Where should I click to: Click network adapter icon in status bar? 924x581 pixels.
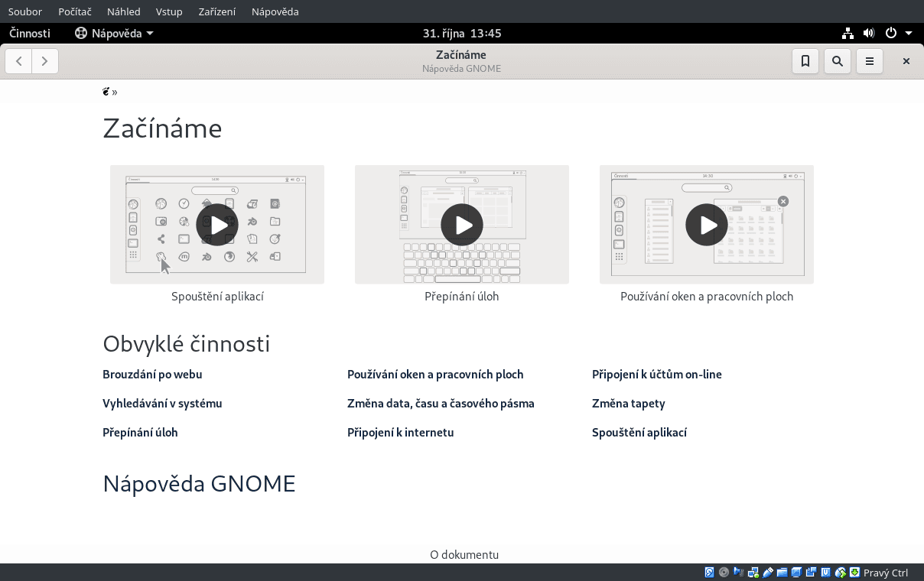click(753, 573)
